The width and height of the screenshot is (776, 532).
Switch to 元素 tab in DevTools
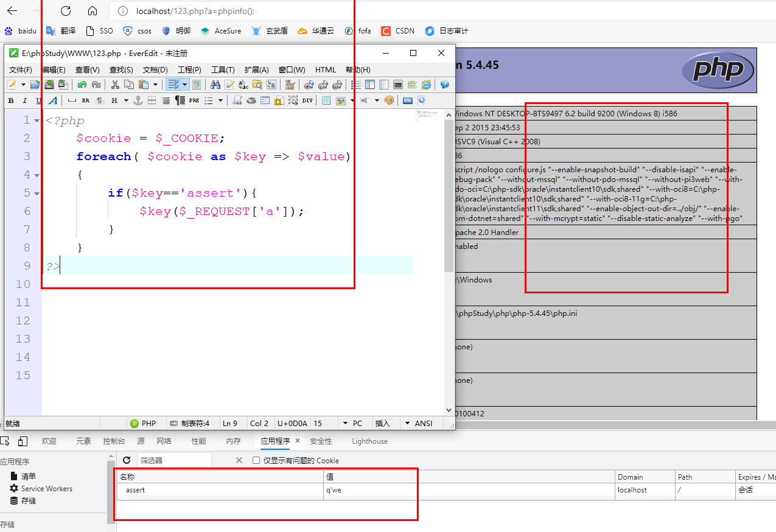click(x=83, y=441)
